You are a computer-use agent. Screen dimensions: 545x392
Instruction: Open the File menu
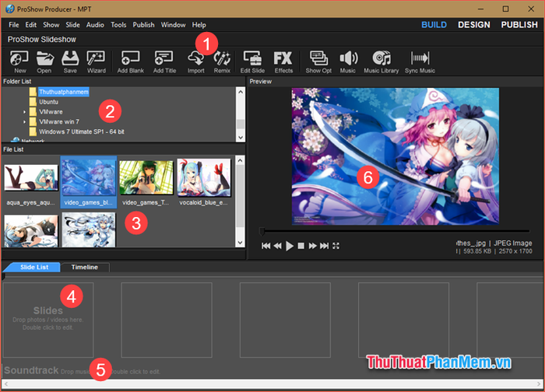coord(14,25)
